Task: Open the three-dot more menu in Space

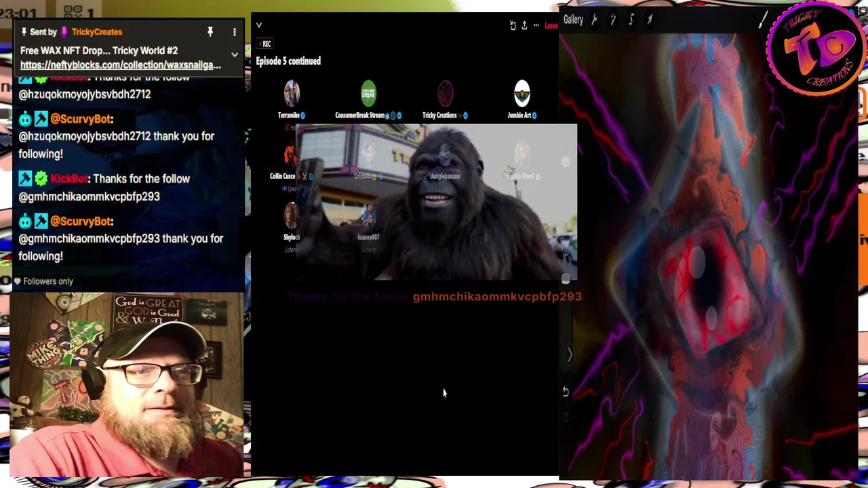Action: point(536,26)
